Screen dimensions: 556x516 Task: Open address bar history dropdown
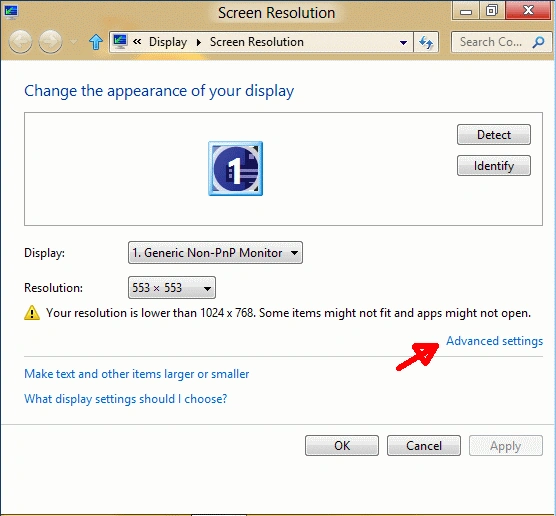click(403, 43)
